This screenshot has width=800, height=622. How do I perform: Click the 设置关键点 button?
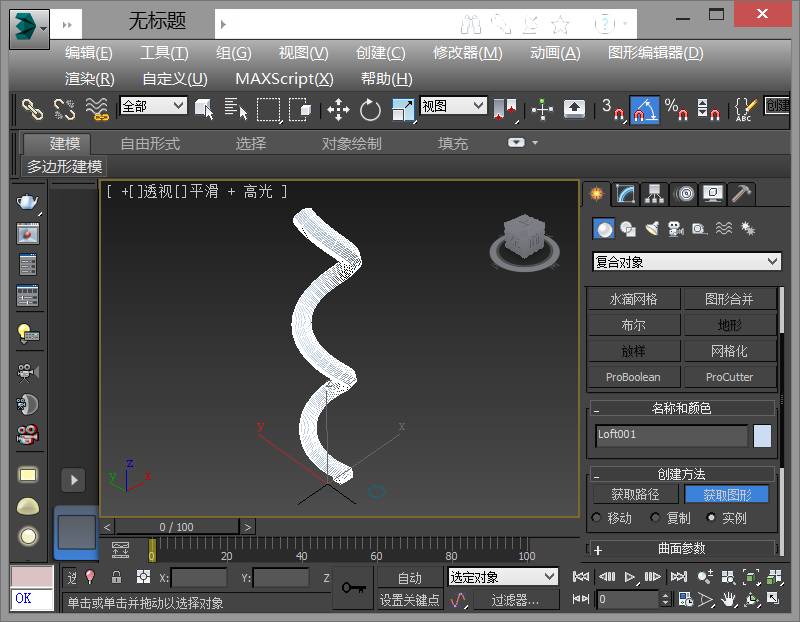(x=410, y=600)
